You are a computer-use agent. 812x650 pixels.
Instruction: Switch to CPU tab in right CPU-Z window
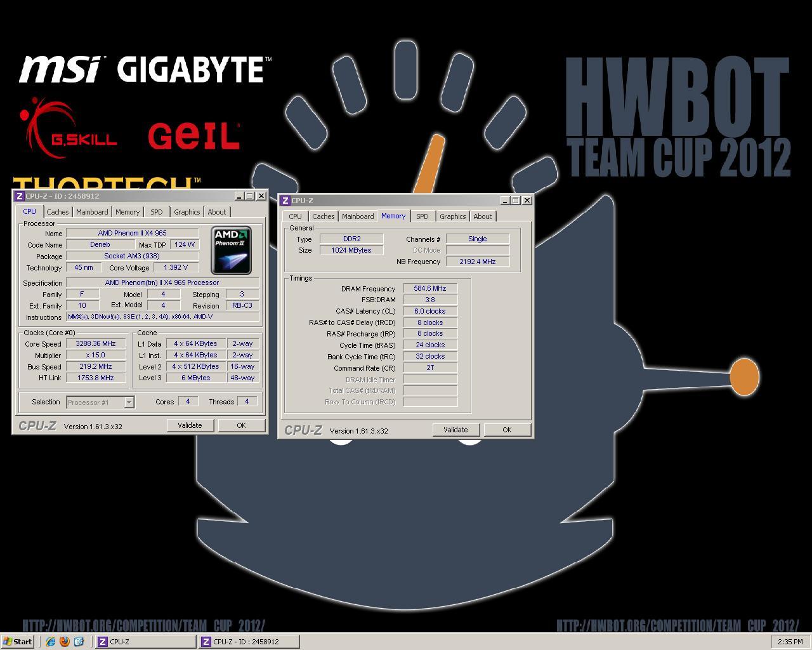click(x=296, y=216)
